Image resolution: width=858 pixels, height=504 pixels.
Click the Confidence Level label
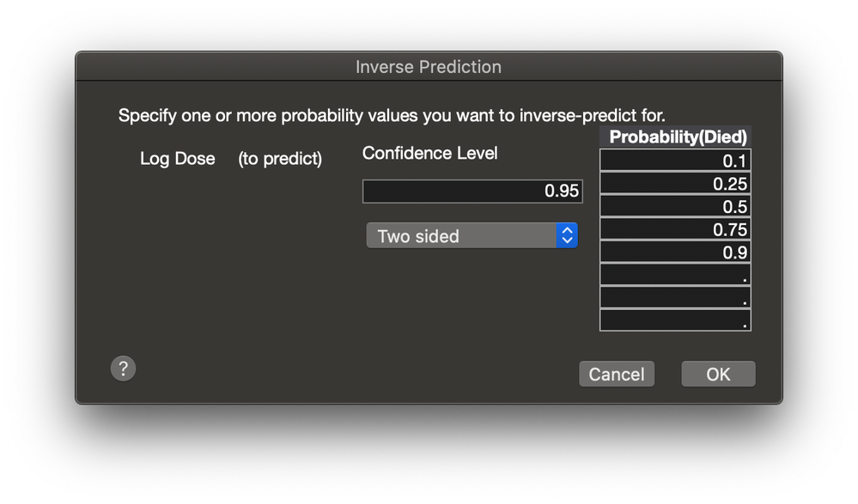pos(429,153)
